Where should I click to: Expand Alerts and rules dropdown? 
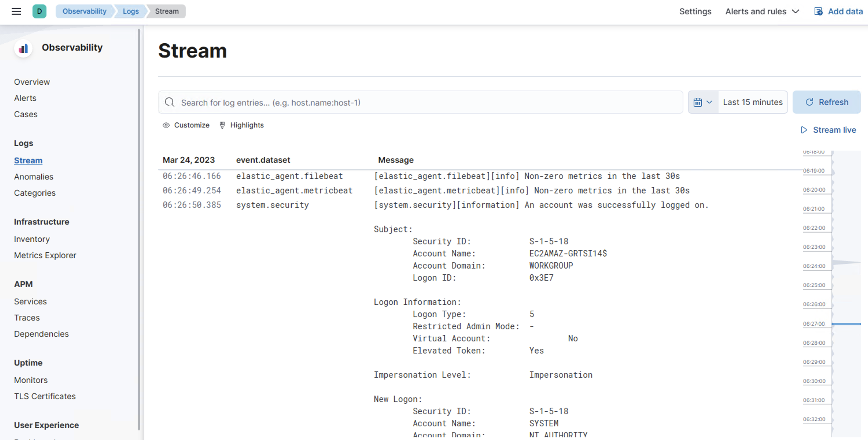pos(762,12)
